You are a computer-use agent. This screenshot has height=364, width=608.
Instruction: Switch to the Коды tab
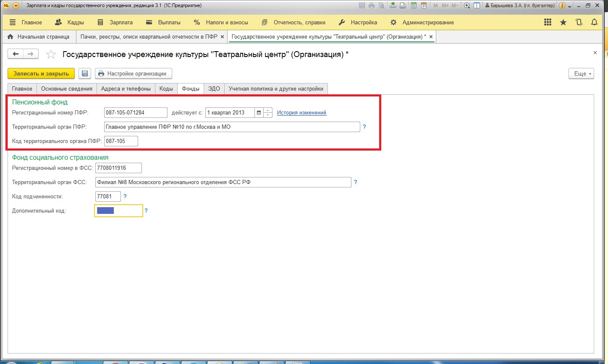tap(166, 88)
